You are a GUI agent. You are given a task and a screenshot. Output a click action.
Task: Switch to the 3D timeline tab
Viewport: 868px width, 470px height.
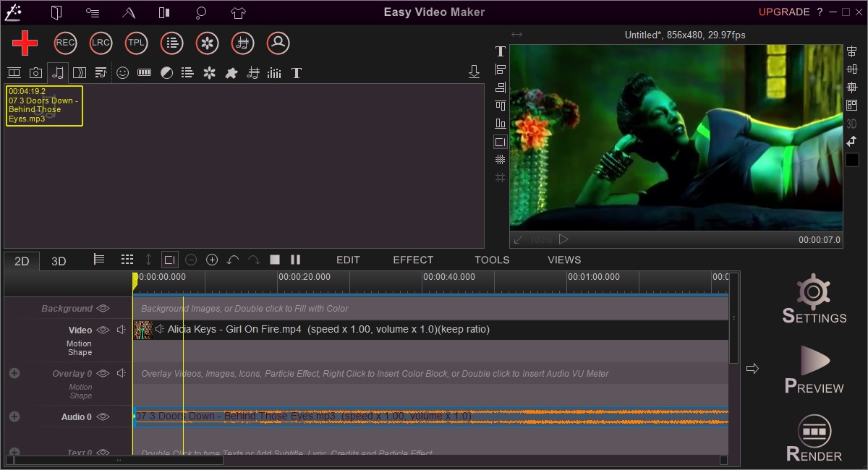click(58, 261)
